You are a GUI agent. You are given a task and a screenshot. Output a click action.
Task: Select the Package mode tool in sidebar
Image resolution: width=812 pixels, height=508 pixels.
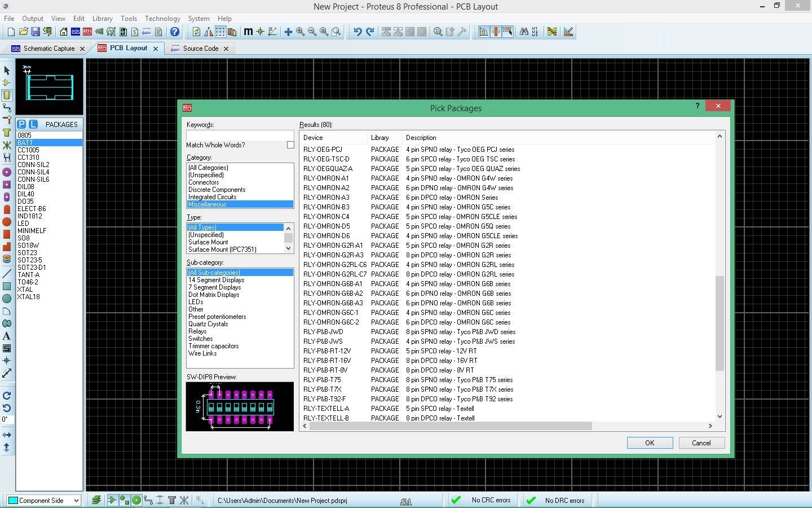tap(7, 95)
